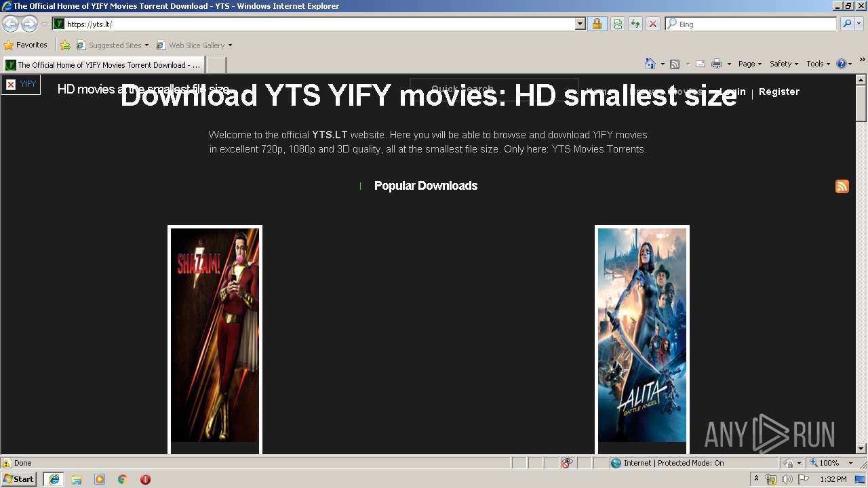The image size is (868, 488).
Task: Show more toolbar commands chevron
Action: point(863,60)
